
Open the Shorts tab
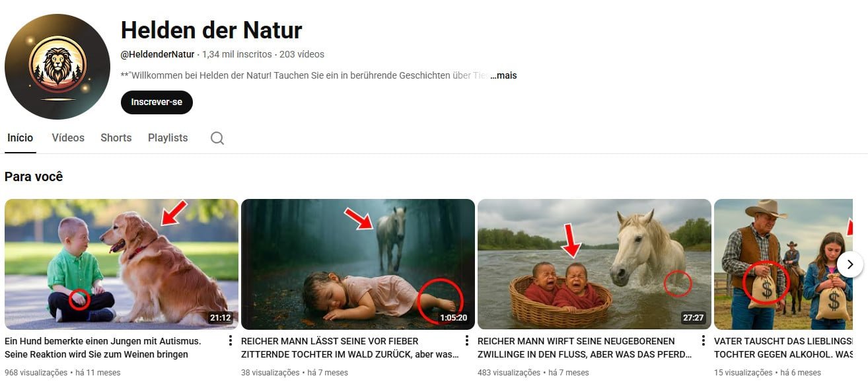coord(116,137)
